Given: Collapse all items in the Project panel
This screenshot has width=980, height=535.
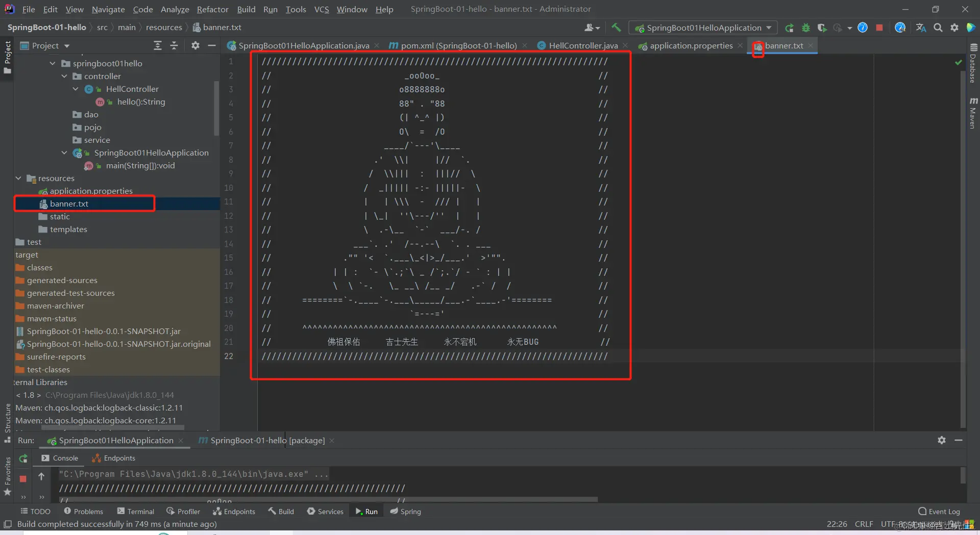Looking at the screenshot, I should pos(174,46).
